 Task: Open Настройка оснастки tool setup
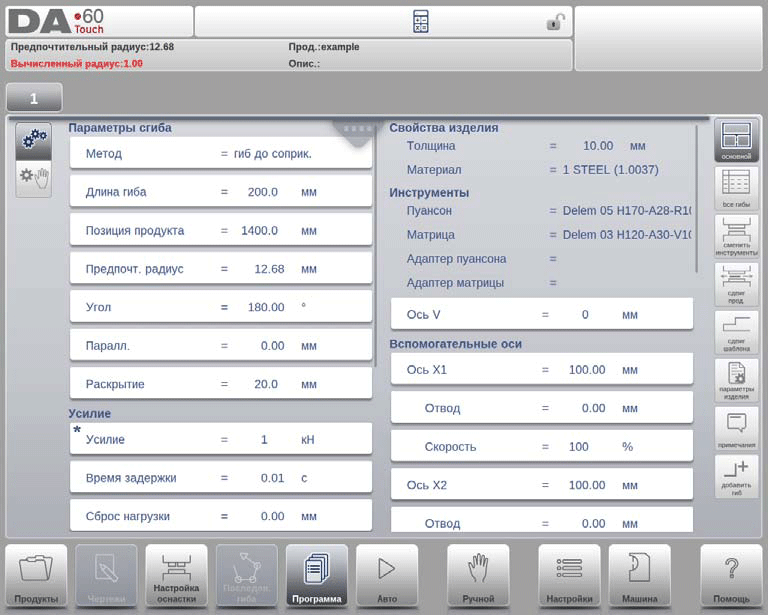coord(176,576)
